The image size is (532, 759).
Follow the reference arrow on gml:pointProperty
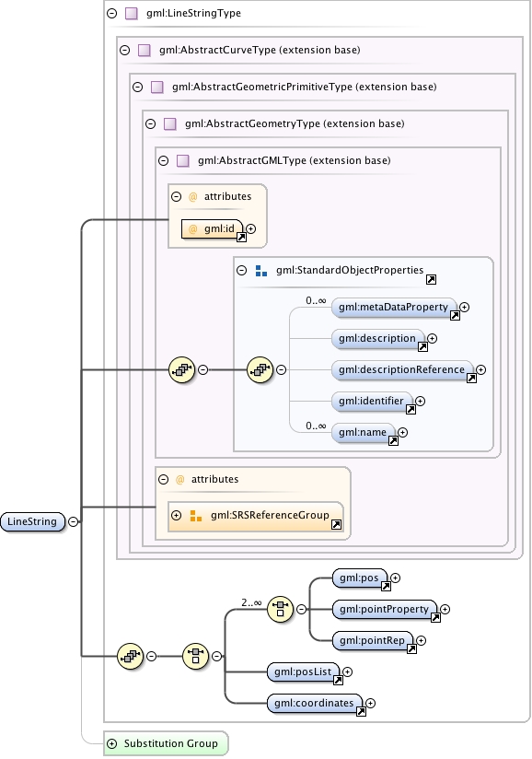click(435, 618)
